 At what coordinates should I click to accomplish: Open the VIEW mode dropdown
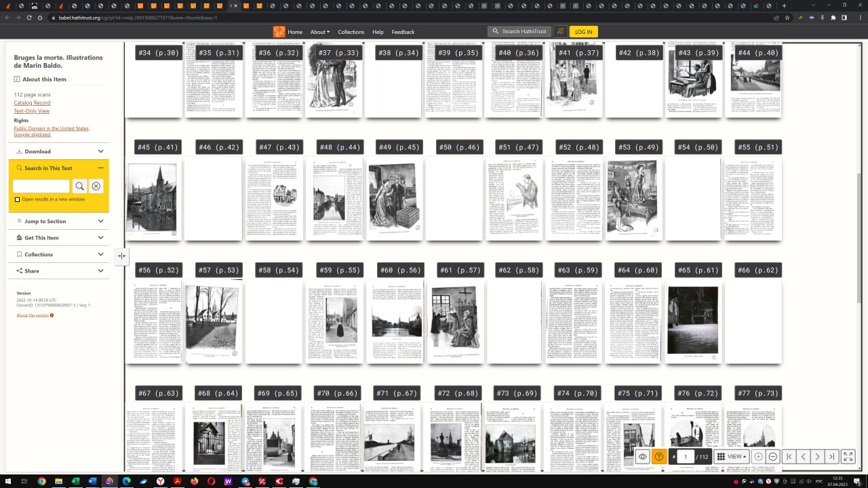[x=733, y=457]
